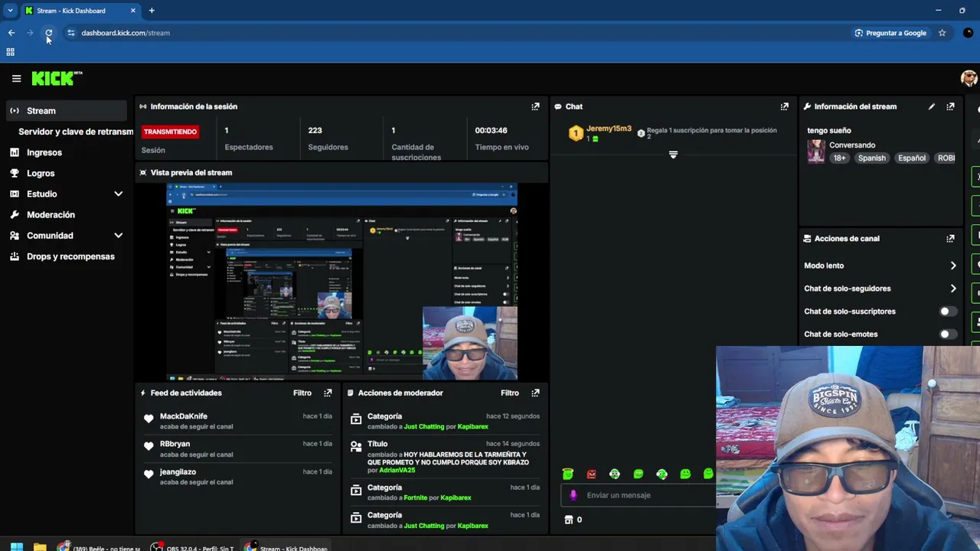Open the hamburger navigation menu
Screen dimensions: 980x551
(x=16, y=78)
